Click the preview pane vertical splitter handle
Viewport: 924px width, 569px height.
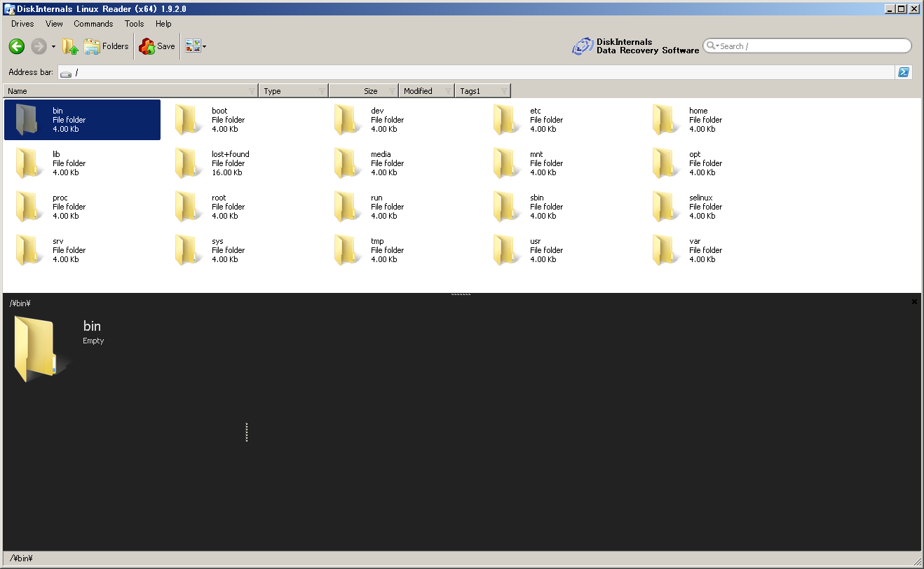(247, 432)
